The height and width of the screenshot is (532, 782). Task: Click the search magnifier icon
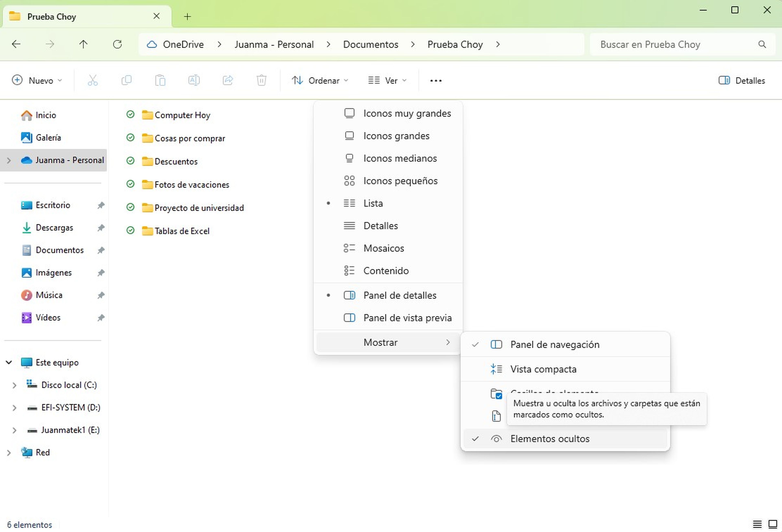pyautogui.click(x=762, y=44)
